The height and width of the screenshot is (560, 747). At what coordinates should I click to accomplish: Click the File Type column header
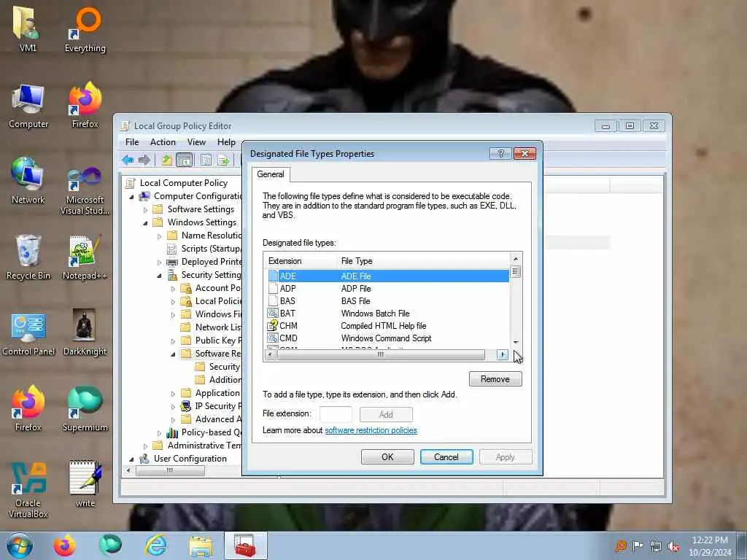[x=423, y=261]
